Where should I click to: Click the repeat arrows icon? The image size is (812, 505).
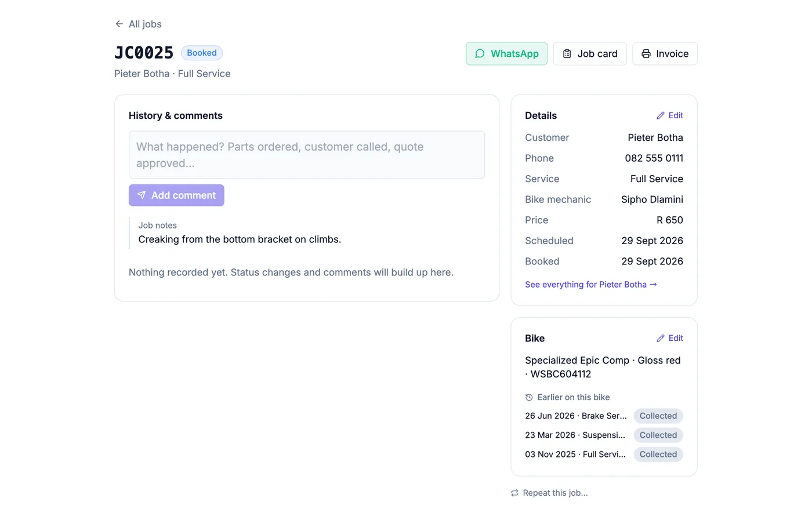(x=514, y=493)
